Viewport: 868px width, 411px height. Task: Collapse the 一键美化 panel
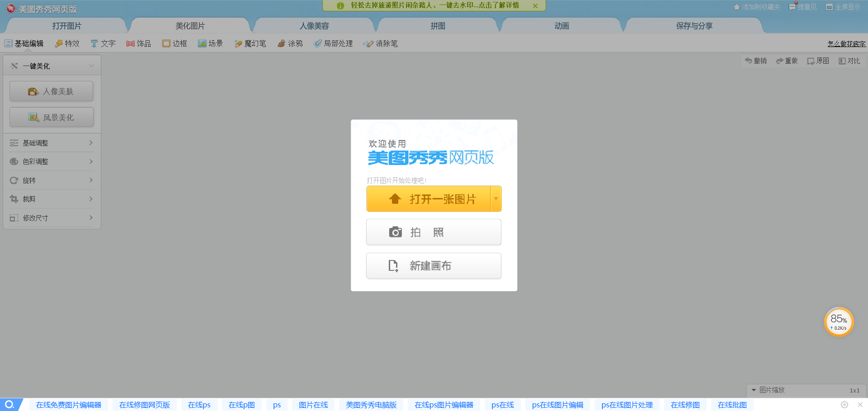(91, 66)
